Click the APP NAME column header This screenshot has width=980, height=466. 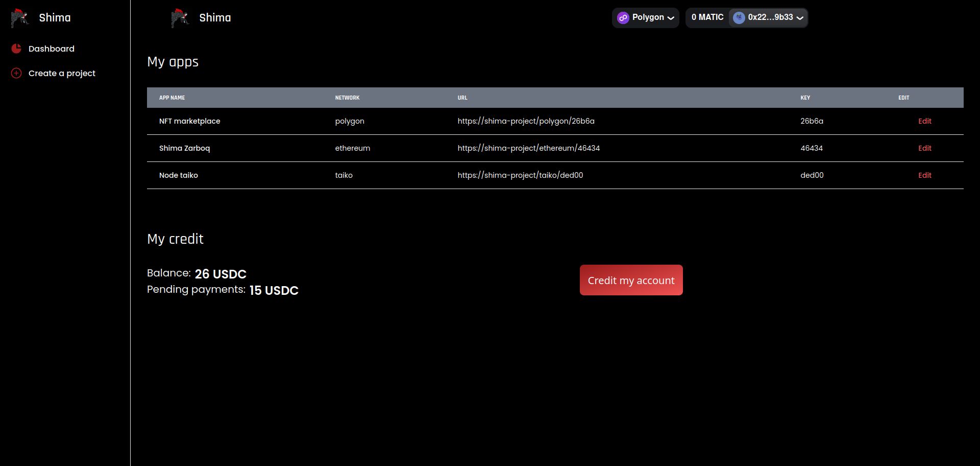click(172, 98)
